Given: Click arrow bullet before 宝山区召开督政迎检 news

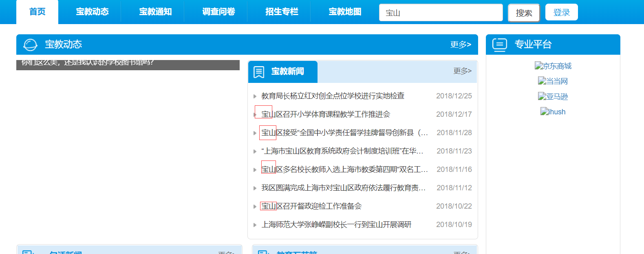Looking at the screenshot, I should [255, 207].
